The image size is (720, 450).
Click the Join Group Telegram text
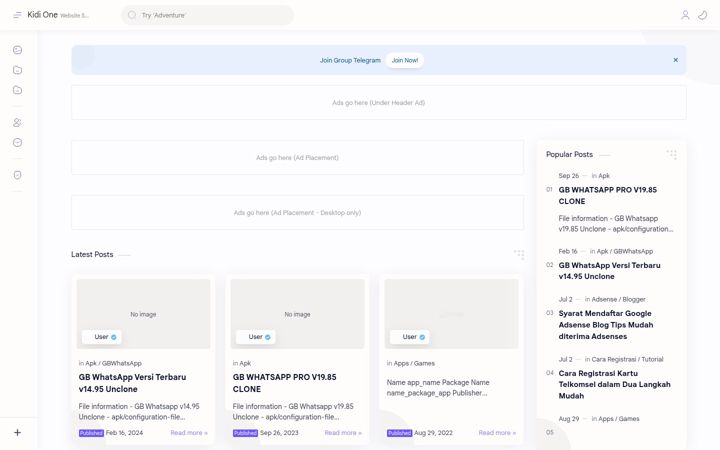350,60
